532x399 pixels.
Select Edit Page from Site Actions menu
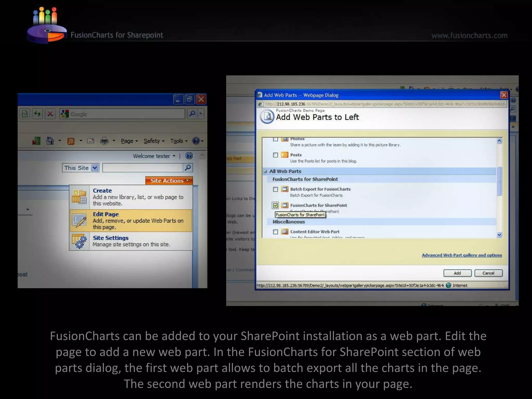tap(131, 221)
